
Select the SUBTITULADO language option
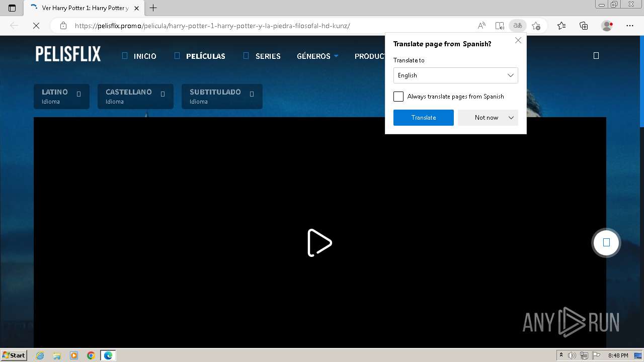[222, 97]
